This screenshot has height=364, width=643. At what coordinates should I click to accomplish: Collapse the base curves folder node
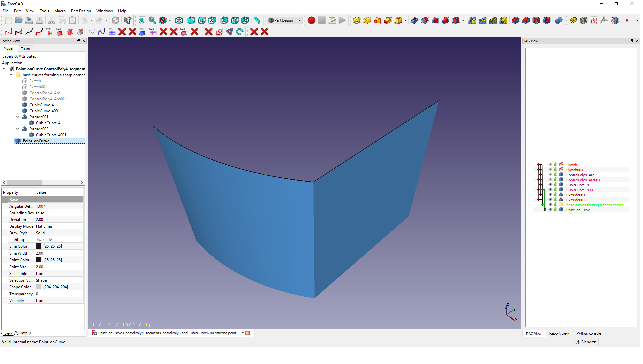click(11, 75)
